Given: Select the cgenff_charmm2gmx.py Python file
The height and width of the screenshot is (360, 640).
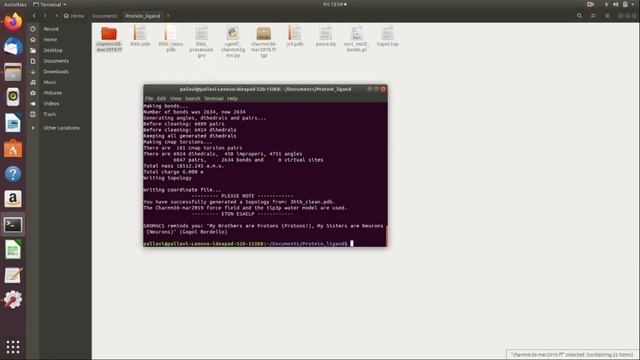Looking at the screenshot, I should coord(233,41).
